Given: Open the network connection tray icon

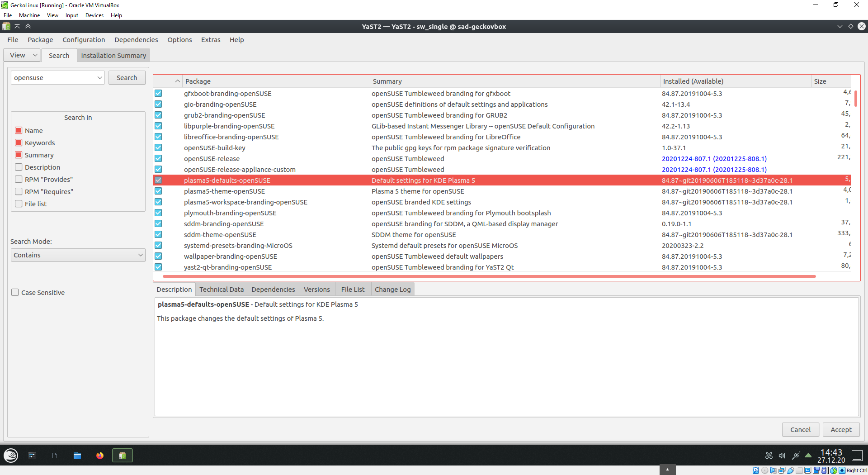Looking at the screenshot, I should (796, 456).
